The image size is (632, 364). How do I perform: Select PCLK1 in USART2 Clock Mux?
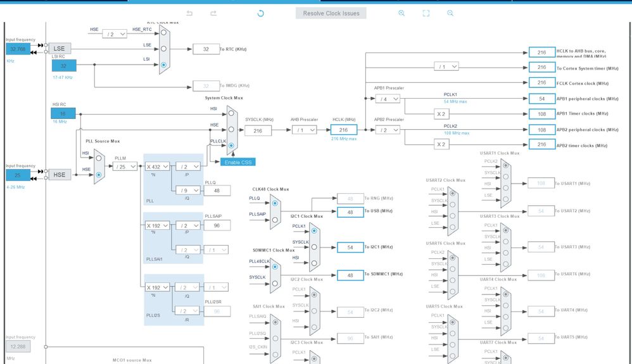pos(453,193)
